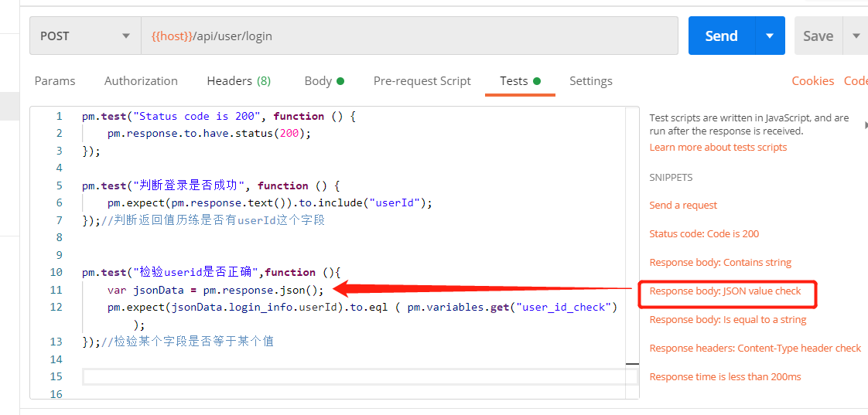
Task: Insert the Send a request snippet
Action: [683, 206]
